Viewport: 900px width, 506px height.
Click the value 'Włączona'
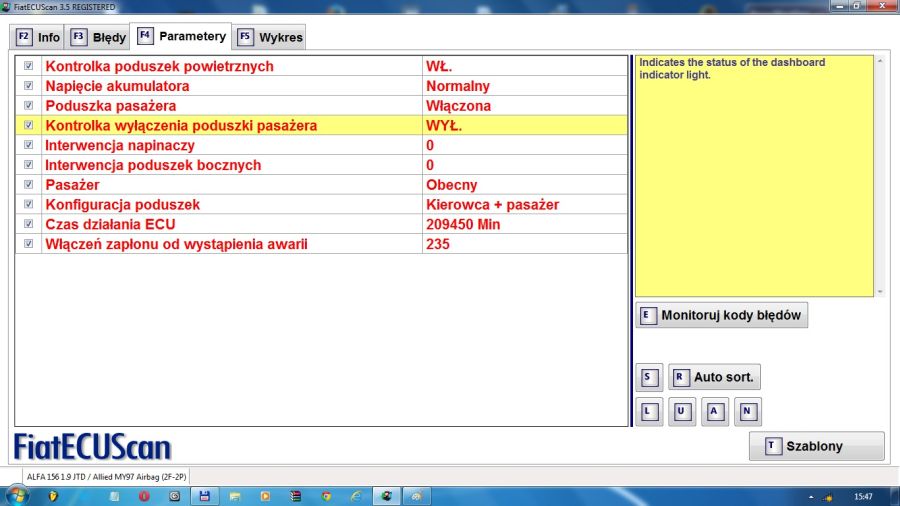[458, 106]
